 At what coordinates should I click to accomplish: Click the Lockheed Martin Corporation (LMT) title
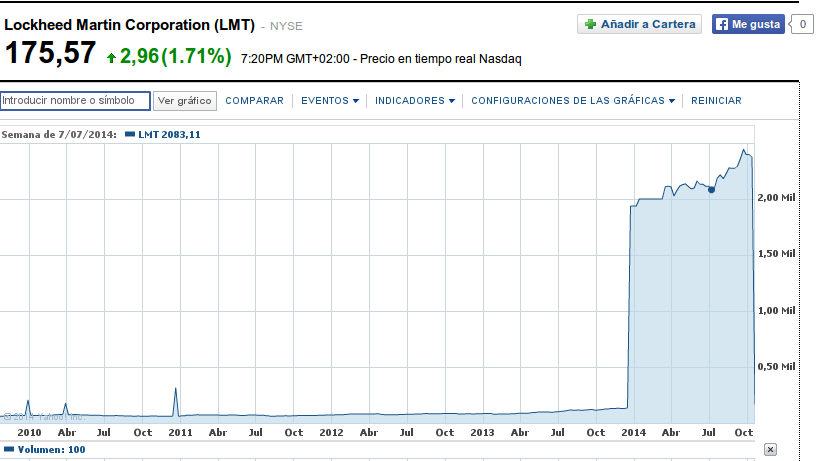130,25
